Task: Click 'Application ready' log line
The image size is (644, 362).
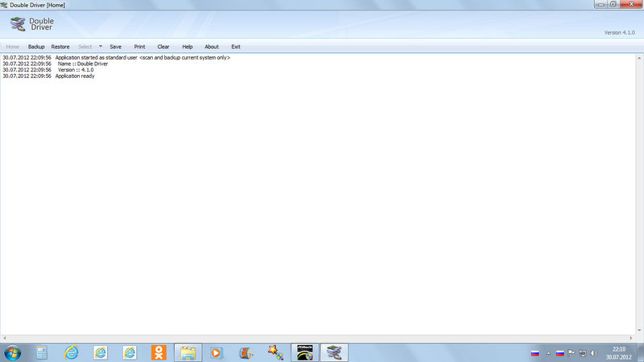Action: [x=75, y=76]
